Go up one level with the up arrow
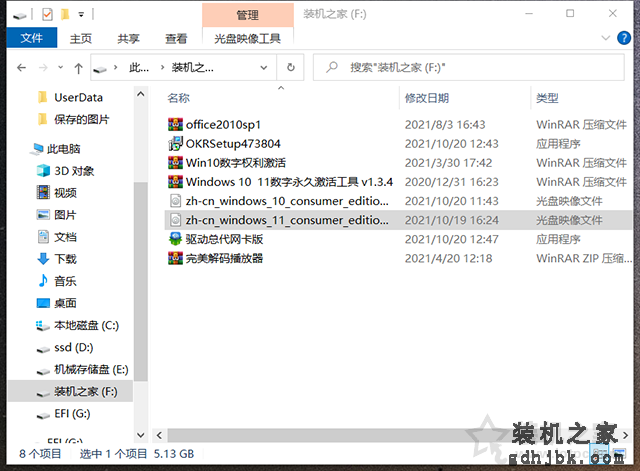 click(x=78, y=68)
